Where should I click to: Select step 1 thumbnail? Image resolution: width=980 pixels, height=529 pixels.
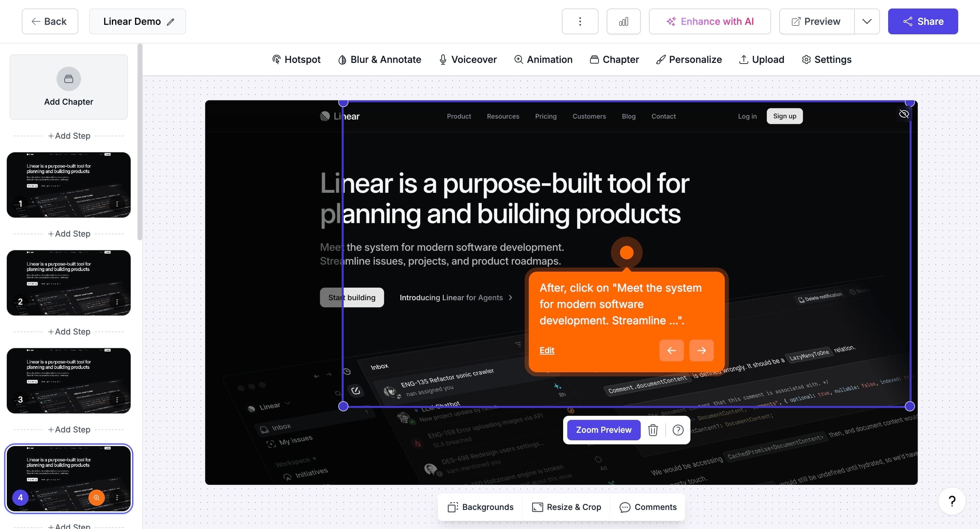pos(68,185)
